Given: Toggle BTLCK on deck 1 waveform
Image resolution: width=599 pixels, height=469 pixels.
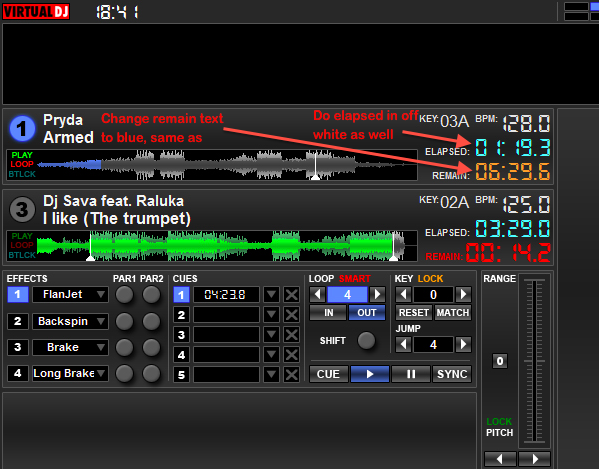Looking at the screenshot, I should point(22,174).
